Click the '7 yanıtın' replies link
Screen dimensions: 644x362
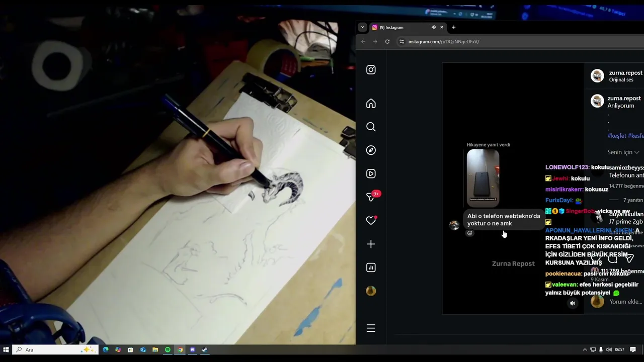(633, 200)
